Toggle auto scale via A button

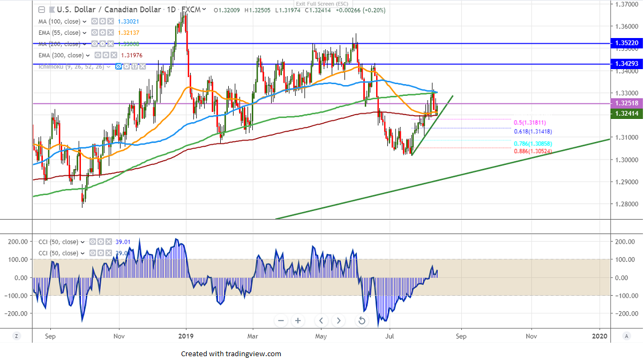pos(626,336)
